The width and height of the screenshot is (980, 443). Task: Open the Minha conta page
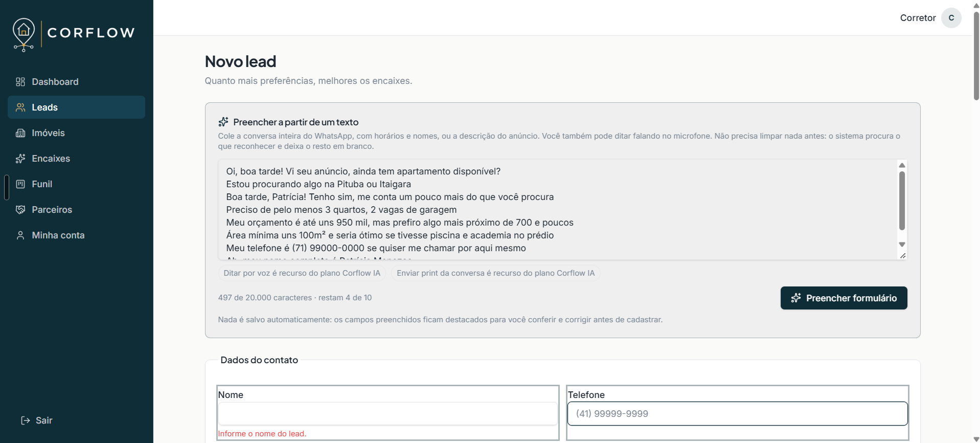pos(76,235)
